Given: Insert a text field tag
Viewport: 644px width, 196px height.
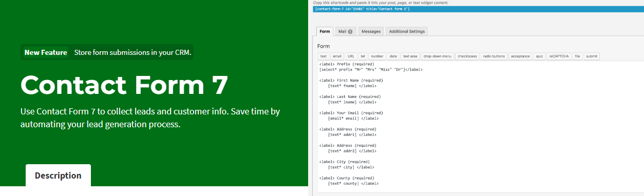Looking at the screenshot, I should tap(323, 56).
